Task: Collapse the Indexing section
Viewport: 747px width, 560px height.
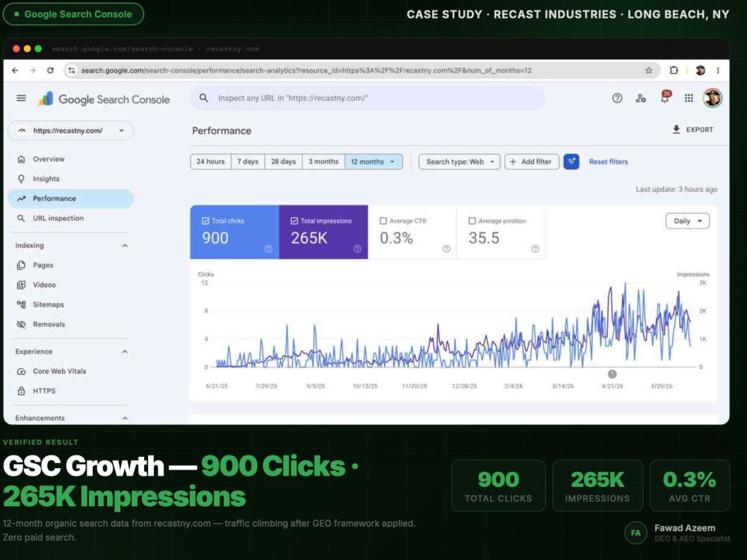Action: coord(125,246)
